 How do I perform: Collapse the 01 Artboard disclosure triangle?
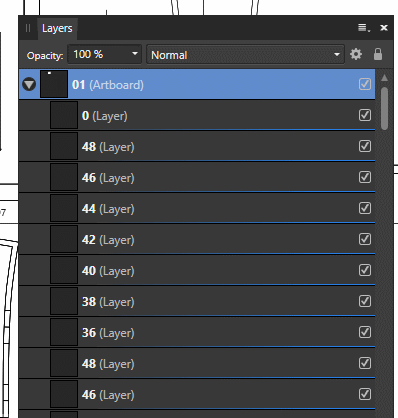pyautogui.click(x=29, y=84)
